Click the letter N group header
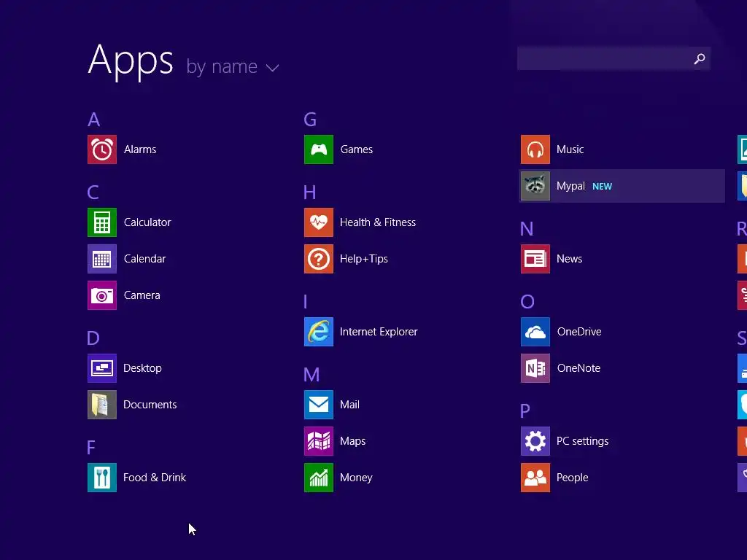Screen dimensions: 747x560 pos(527,229)
